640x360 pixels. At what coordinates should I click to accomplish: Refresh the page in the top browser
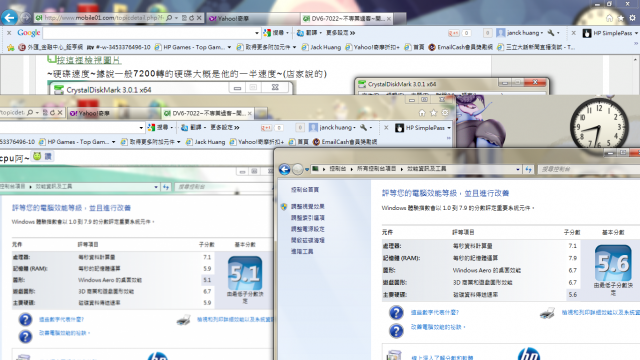pos(191,18)
